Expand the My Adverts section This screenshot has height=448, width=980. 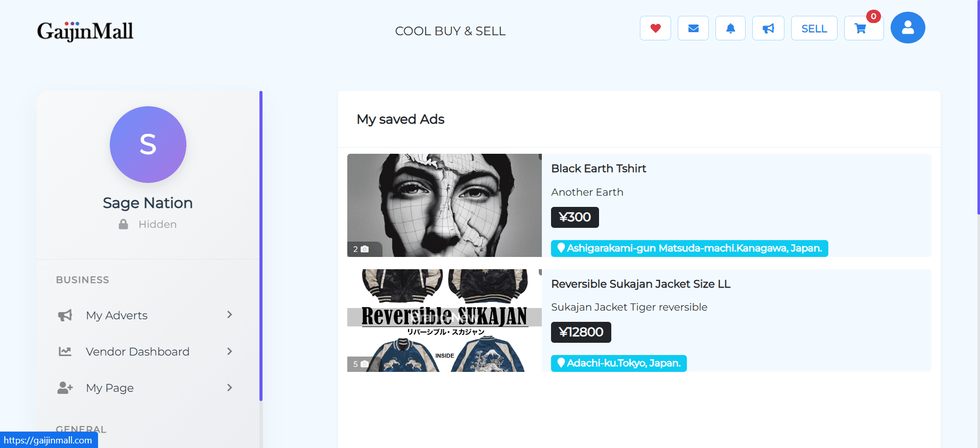click(230, 315)
